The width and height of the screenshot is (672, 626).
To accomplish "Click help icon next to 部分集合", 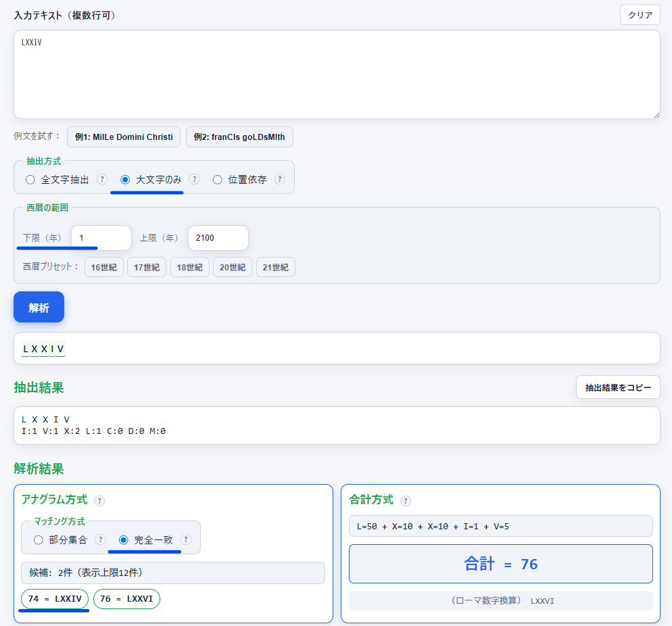I will [x=101, y=539].
